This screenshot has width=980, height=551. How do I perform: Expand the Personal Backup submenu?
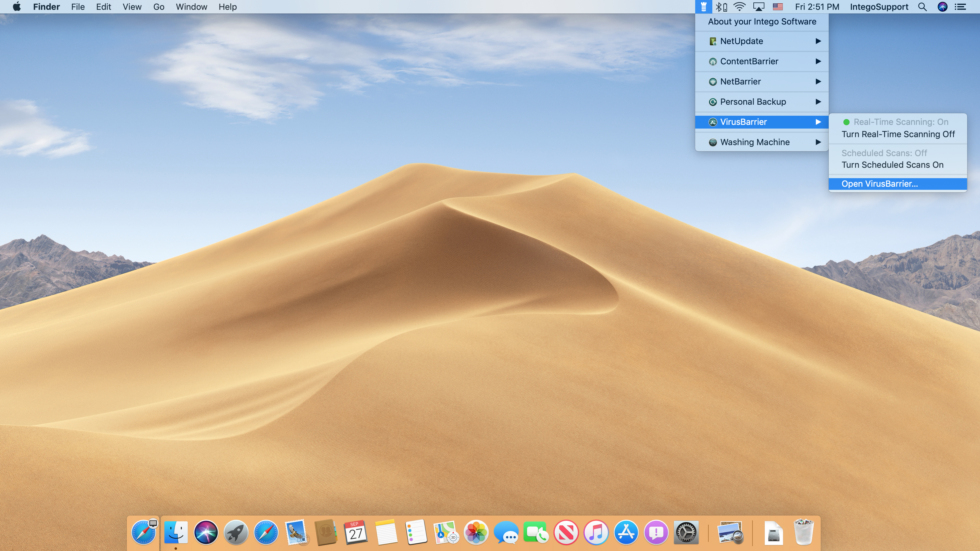(762, 102)
